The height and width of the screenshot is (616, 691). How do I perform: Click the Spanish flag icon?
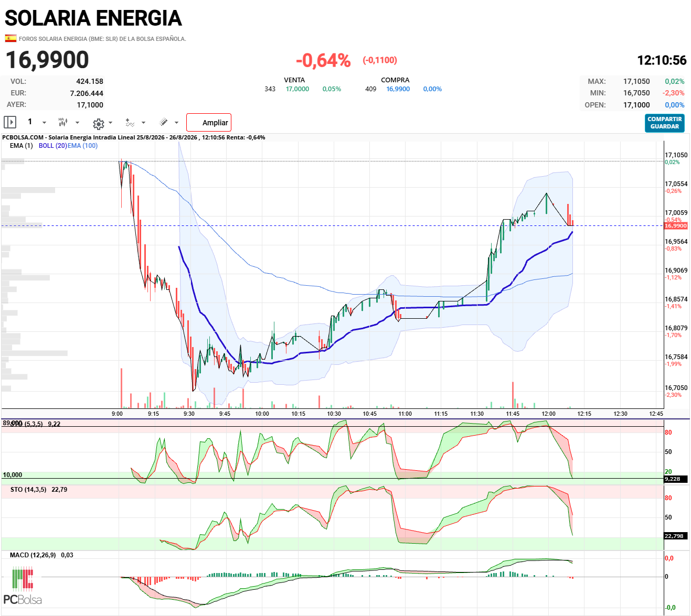coord(10,38)
